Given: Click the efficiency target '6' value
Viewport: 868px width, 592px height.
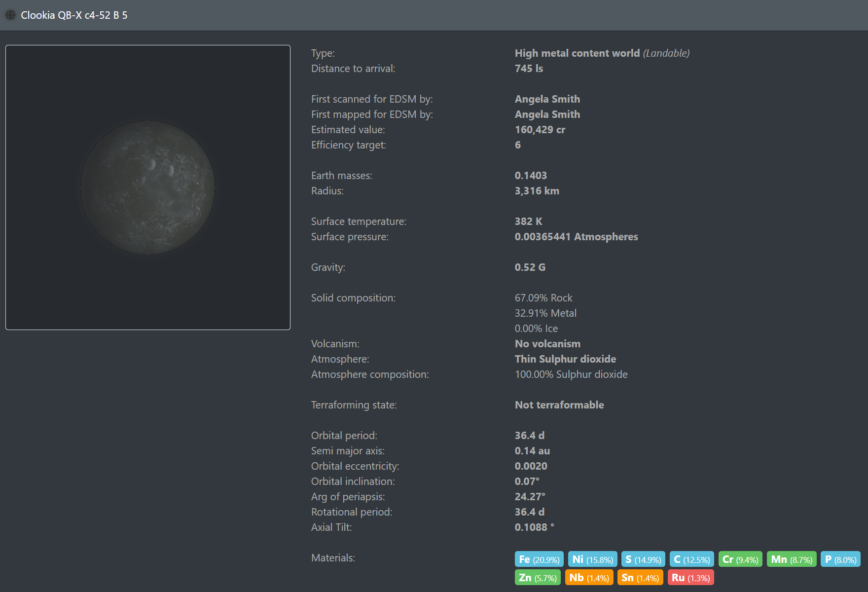Looking at the screenshot, I should coord(518,145).
